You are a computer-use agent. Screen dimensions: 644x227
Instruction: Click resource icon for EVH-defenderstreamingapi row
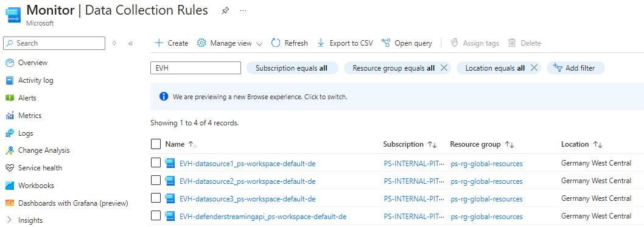170,216
